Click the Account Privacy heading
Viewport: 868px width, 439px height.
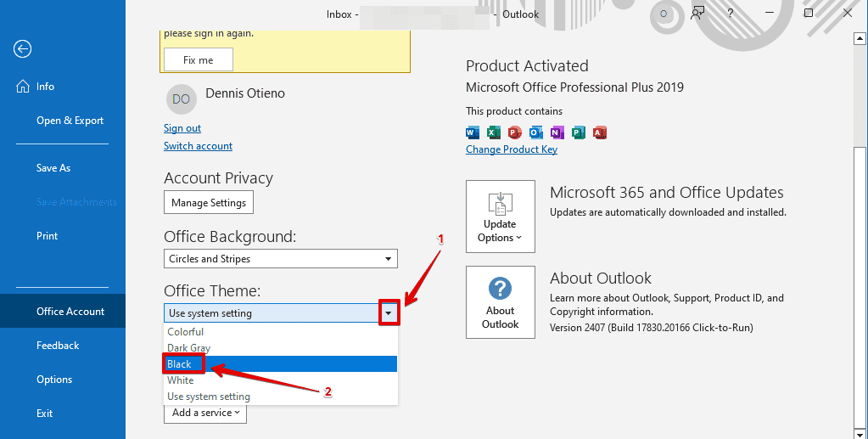218,178
